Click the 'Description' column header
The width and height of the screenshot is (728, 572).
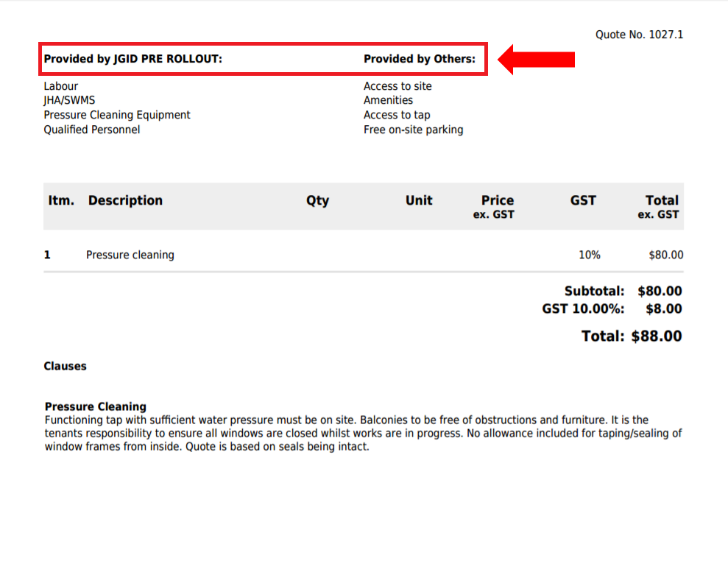coord(125,200)
